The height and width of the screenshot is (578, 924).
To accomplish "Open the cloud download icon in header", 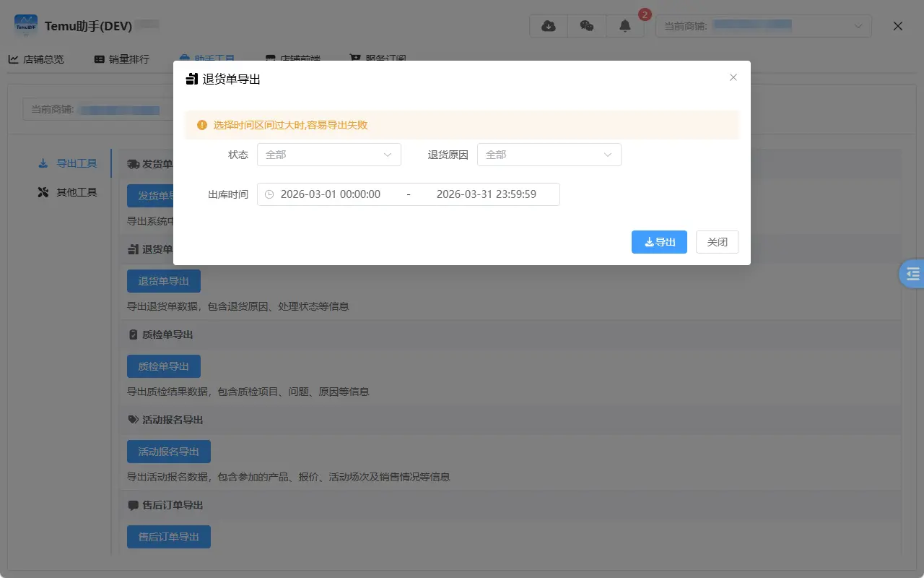I will (x=548, y=25).
